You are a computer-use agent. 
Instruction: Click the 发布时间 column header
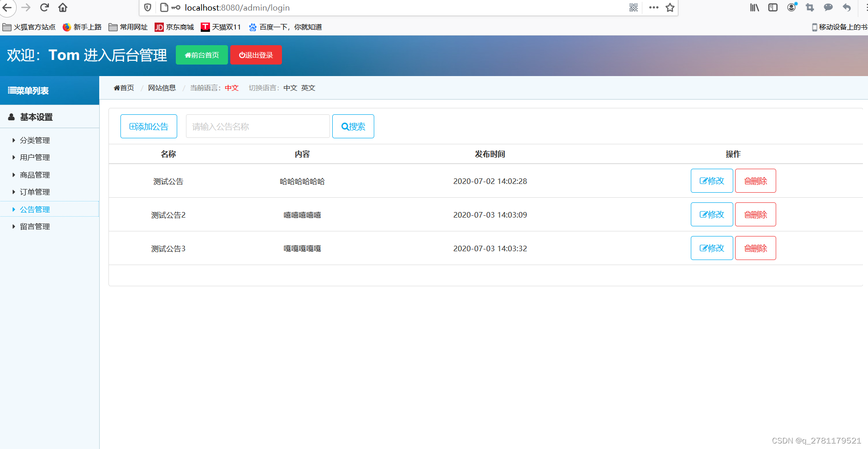(490, 154)
